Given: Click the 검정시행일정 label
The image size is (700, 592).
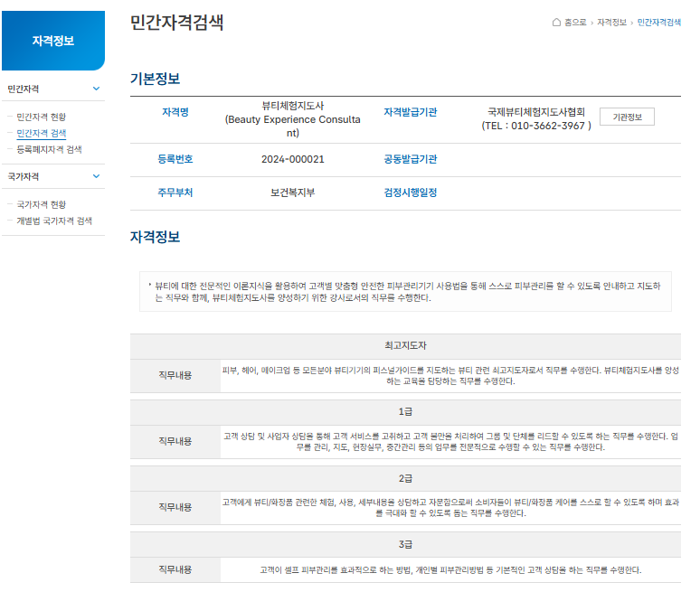Looking at the screenshot, I should [411, 193].
